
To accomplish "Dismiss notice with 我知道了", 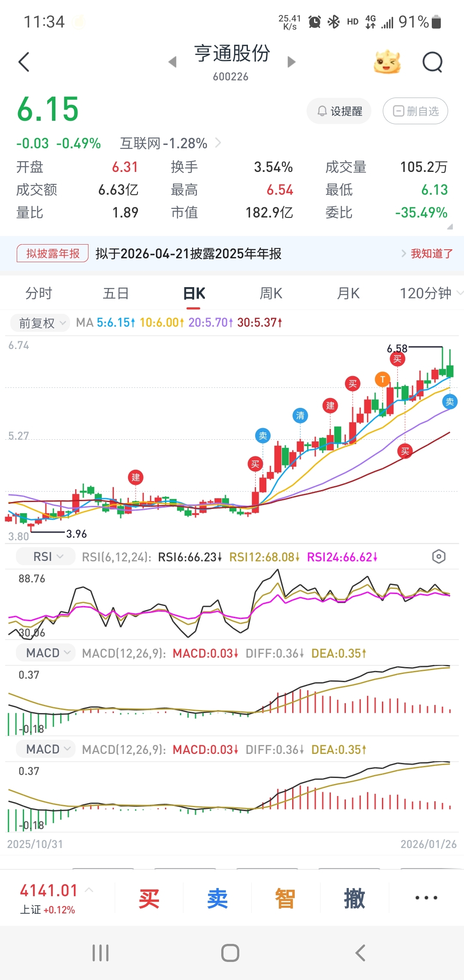I will click(x=431, y=254).
